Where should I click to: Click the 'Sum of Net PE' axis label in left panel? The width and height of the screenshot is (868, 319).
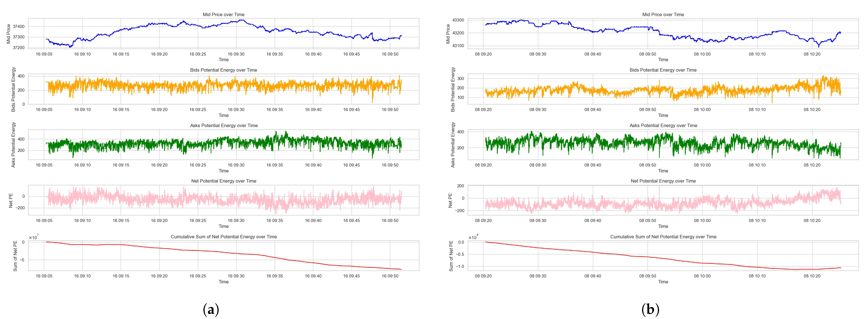click(15, 256)
